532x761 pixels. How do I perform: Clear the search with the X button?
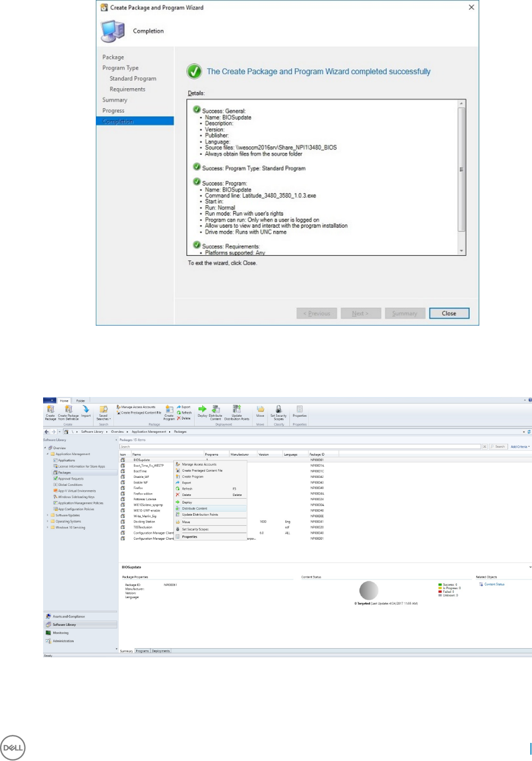[485, 446]
